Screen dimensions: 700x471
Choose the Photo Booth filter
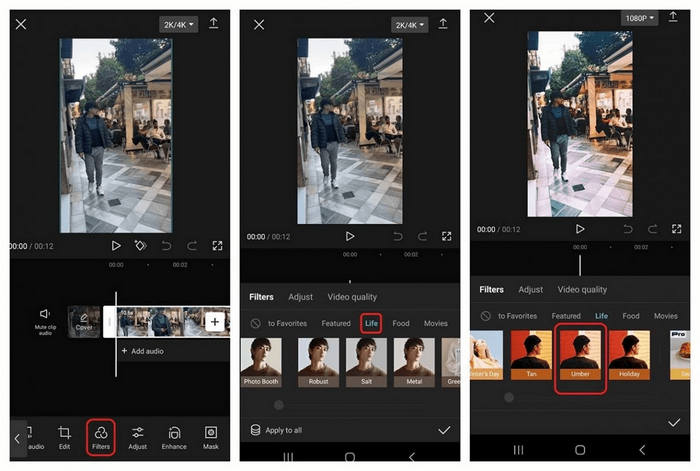click(261, 364)
